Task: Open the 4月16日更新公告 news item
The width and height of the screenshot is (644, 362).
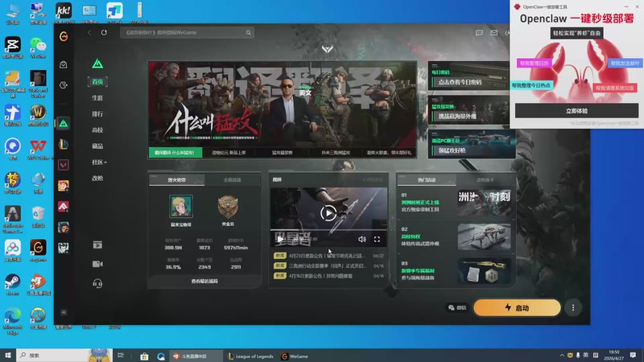Action: [x=328, y=276]
